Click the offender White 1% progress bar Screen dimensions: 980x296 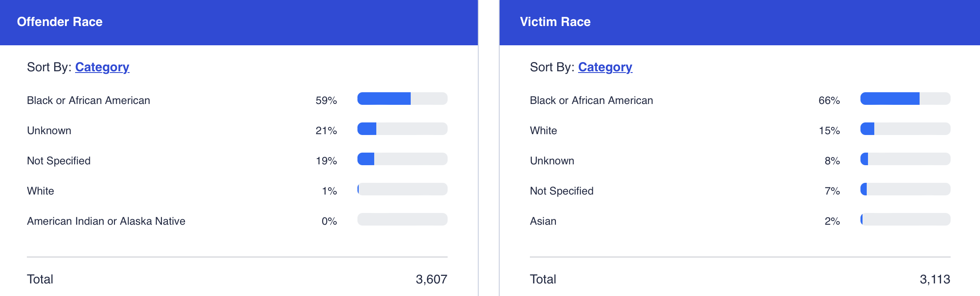[x=402, y=189]
